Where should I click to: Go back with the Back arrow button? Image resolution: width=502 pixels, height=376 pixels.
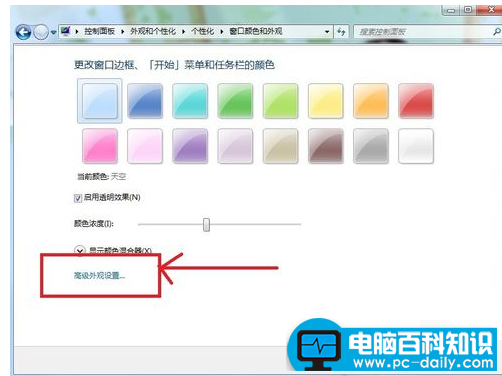click(23, 32)
